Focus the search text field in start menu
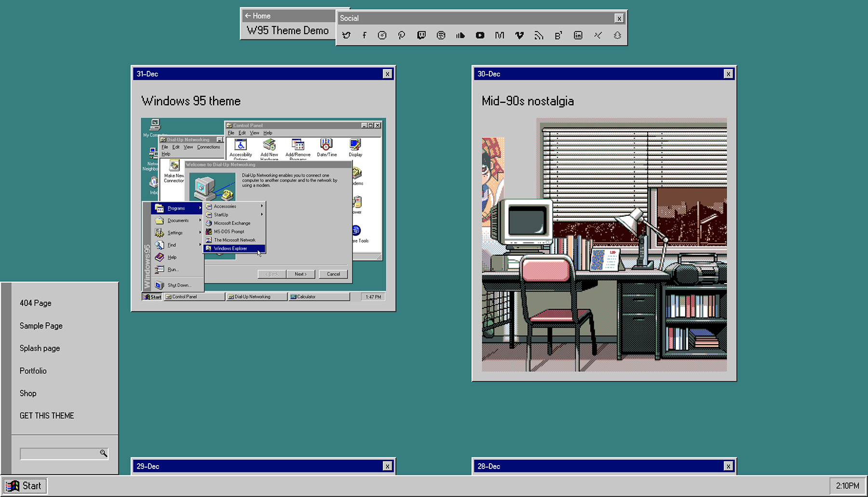 point(59,454)
